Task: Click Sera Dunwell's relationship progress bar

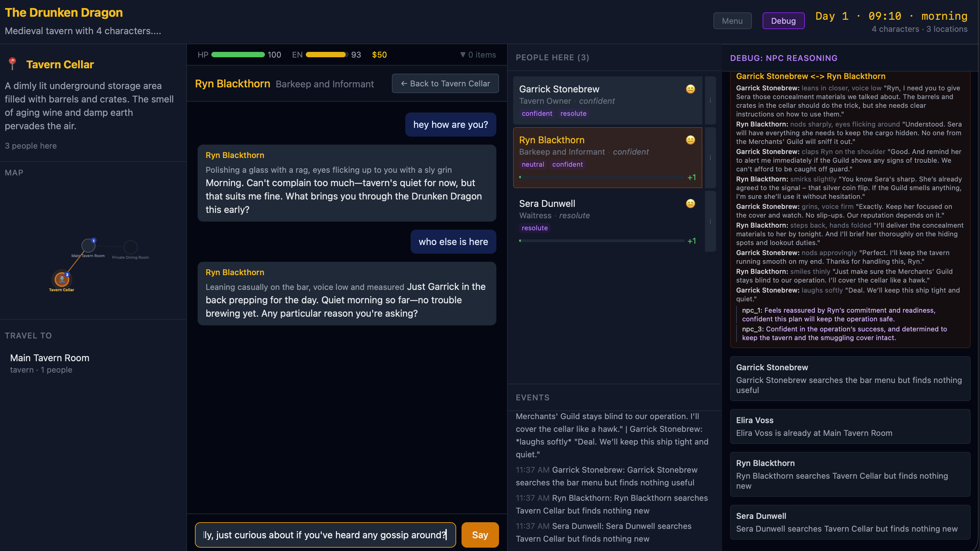Action: (602, 241)
